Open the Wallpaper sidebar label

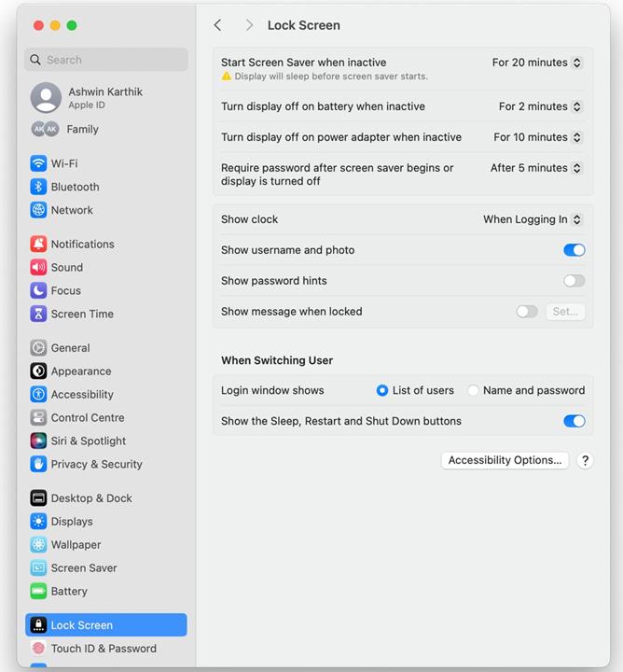click(x=76, y=545)
